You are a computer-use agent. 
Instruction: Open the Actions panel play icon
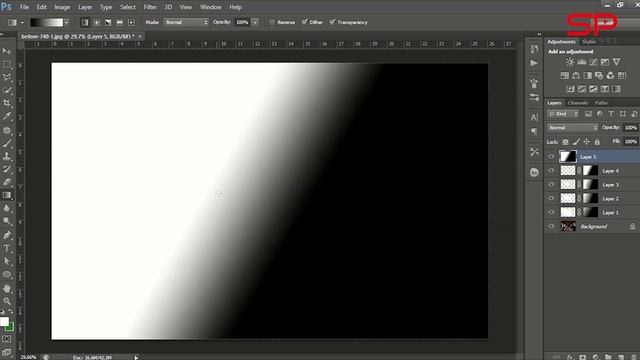click(x=534, y=63)
